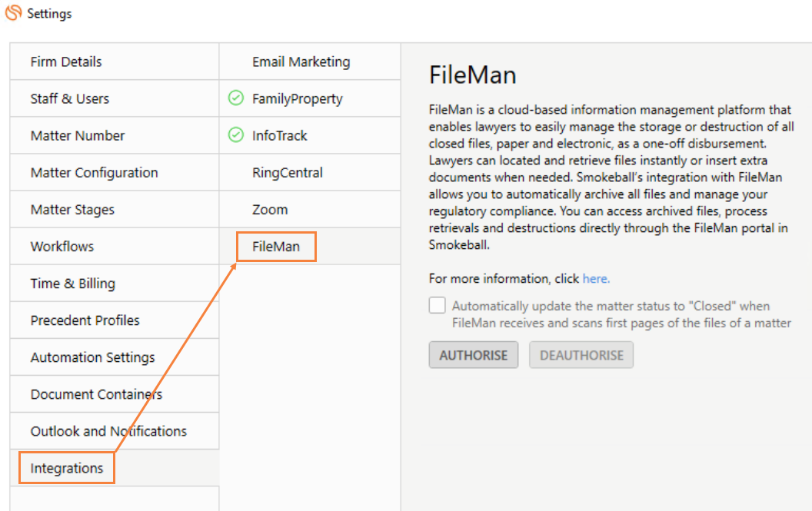
Task: Click the DEAUTHORISE button
Action: pyautogui.click(x=581, y=355)
